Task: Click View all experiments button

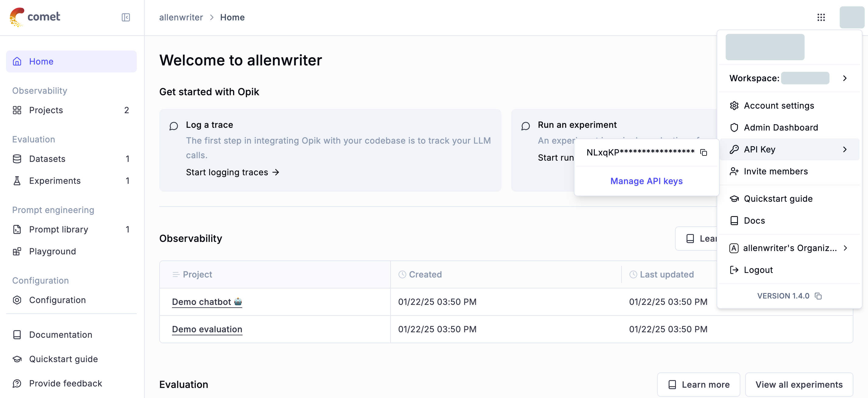Action: tap(799, 385)
